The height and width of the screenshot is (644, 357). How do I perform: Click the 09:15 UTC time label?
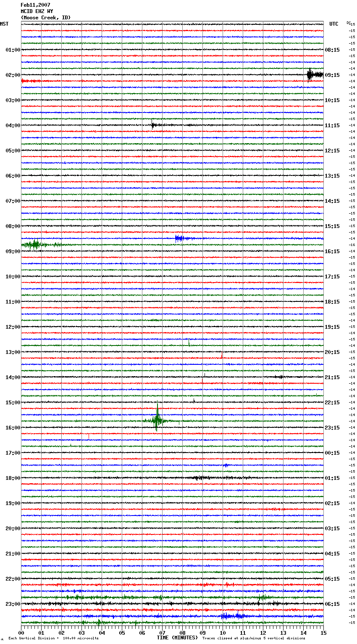point(332,75)
